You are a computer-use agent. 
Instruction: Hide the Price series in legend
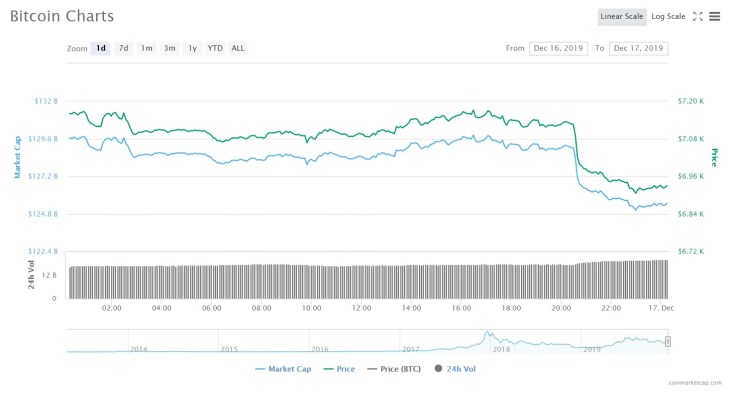[339, 369]
